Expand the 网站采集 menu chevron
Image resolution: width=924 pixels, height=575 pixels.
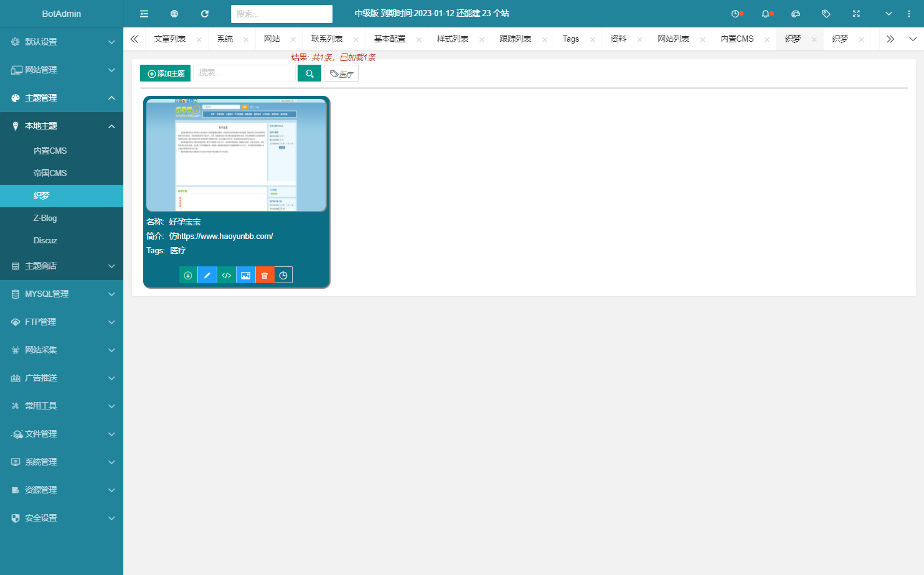click(x=111, y=350)
